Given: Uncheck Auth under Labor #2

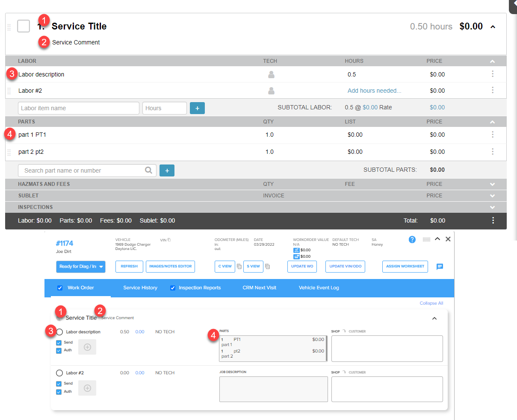Looking at the screenshot, I should point(59,392).
